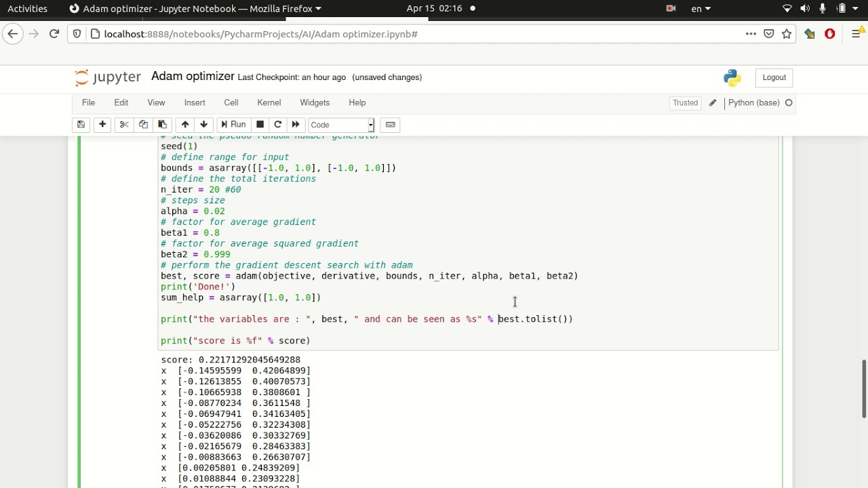Move selected cell up arrow
Viewport: 868px width, 488px height.
pyautogui.click(x=185, y=125)
